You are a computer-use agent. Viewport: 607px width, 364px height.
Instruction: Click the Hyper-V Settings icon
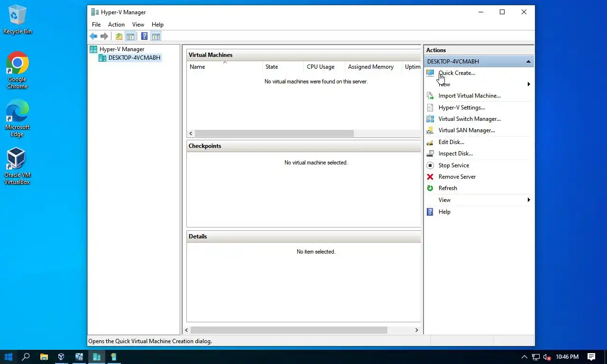tap(430, 108)
